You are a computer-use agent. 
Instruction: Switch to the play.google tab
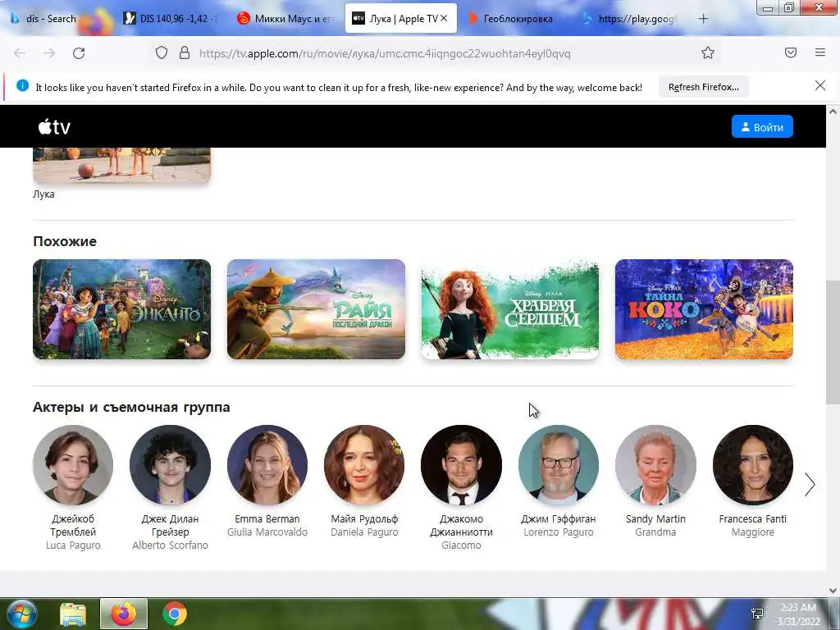coord(631,19)
